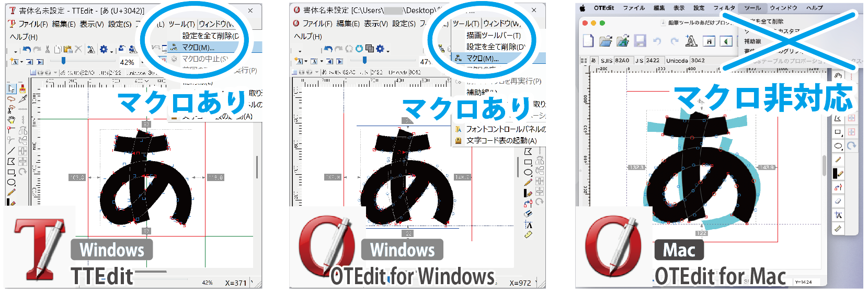Screen dimensions: 868x292
Task: Click the JIS 2422 field in OTEdit Mac
Action: click(x=655, y=60)
